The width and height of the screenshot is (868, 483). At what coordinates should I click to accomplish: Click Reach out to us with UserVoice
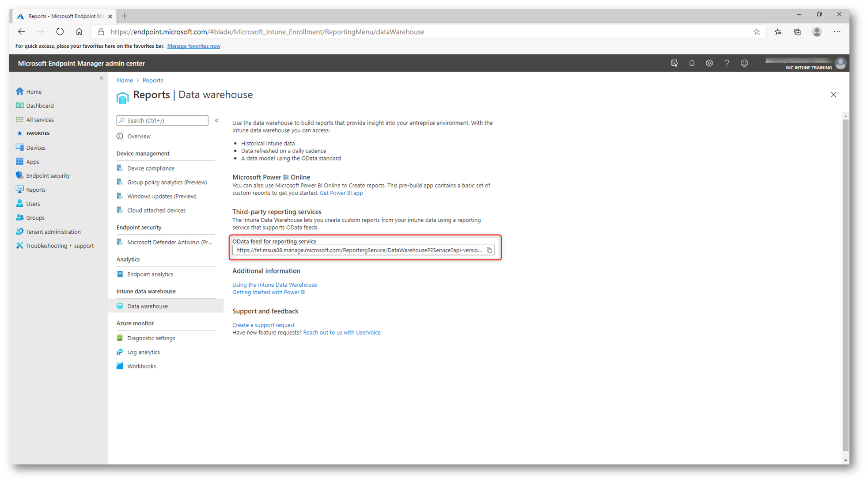(341, 333)
